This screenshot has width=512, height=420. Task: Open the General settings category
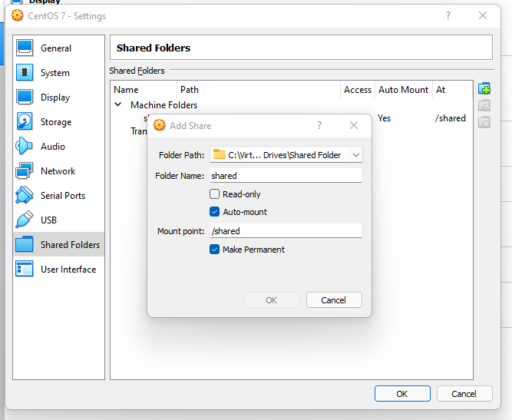[x=55, y=48]
